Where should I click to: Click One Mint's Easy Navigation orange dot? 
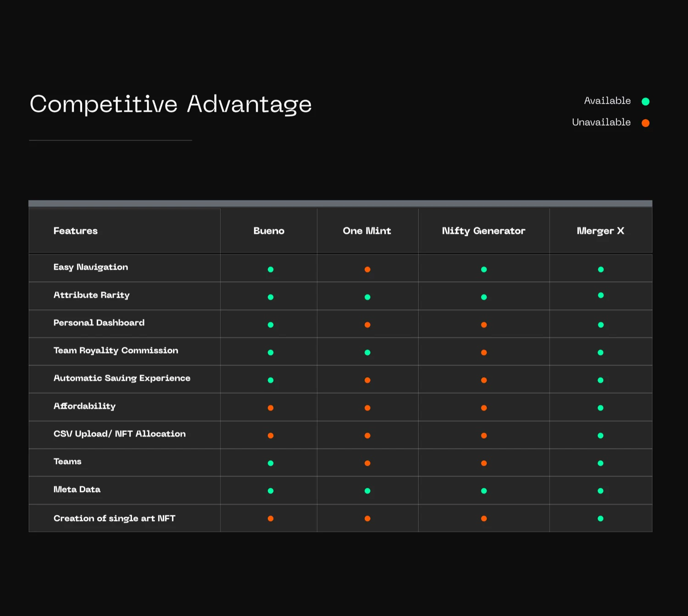click(367, 269)
